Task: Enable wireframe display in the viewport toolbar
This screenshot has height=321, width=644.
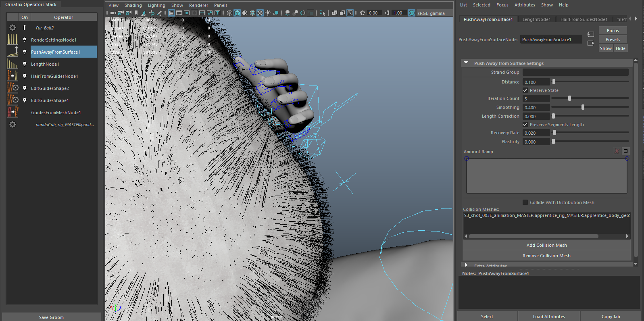Action: point(229,13)
